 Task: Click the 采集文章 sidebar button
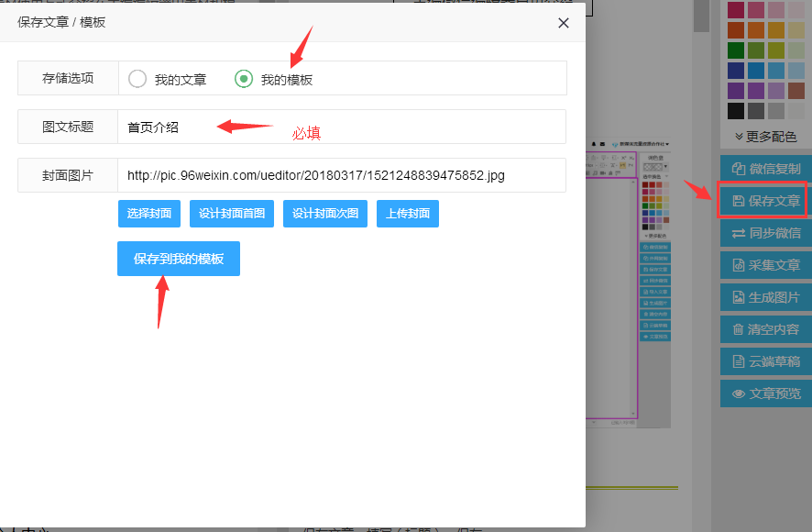tap(766, 265)
